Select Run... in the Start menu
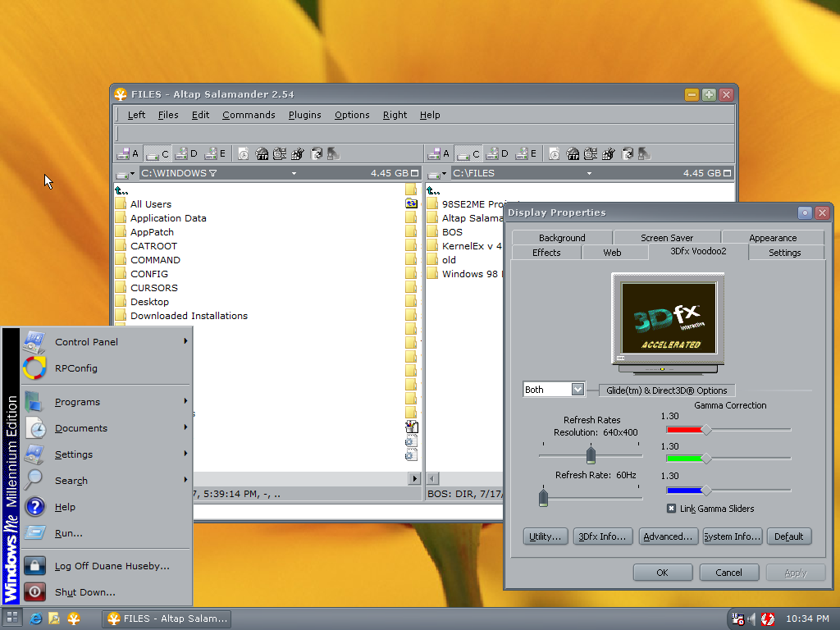Screen dimensions: 840x630 click(106, 533)
